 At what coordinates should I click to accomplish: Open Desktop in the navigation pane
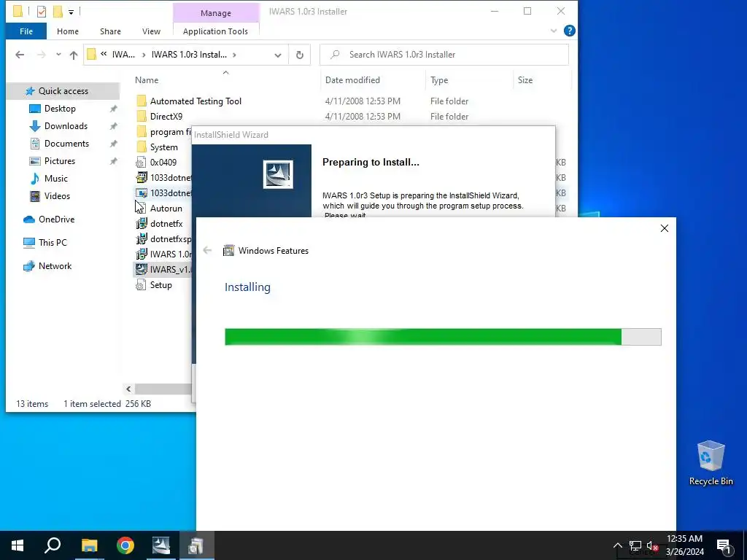click(x=60, y=109)
